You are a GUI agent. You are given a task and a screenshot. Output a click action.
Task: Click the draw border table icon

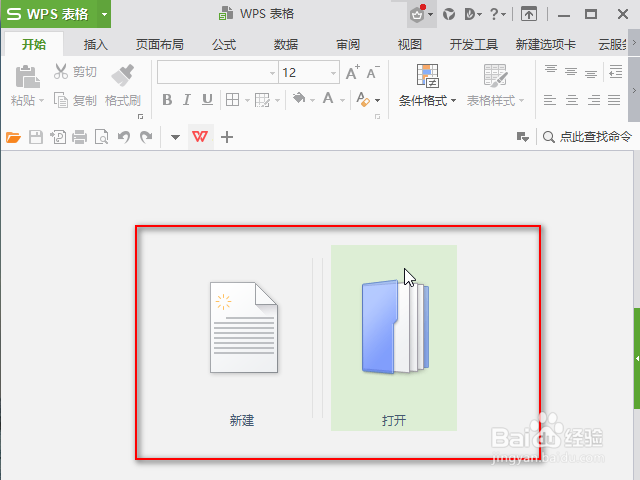tap(262, 100)
